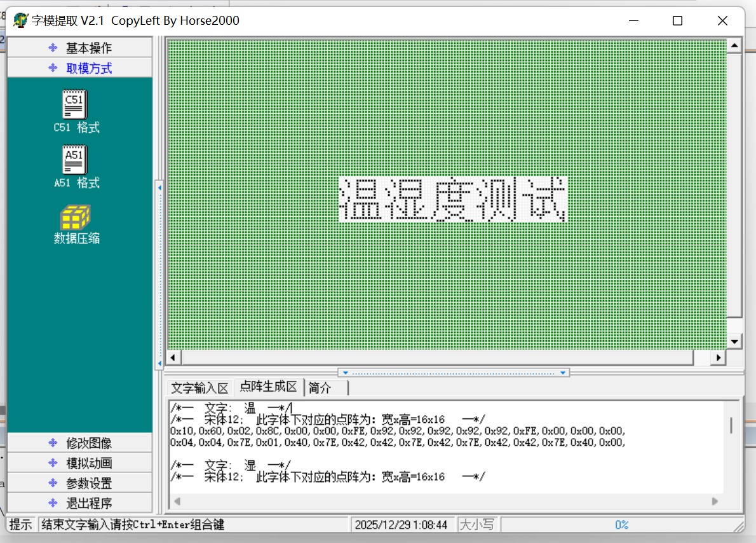Select the C51 格式 output icon
This screenshot has width=756, height=543.
tap(75, 105)
